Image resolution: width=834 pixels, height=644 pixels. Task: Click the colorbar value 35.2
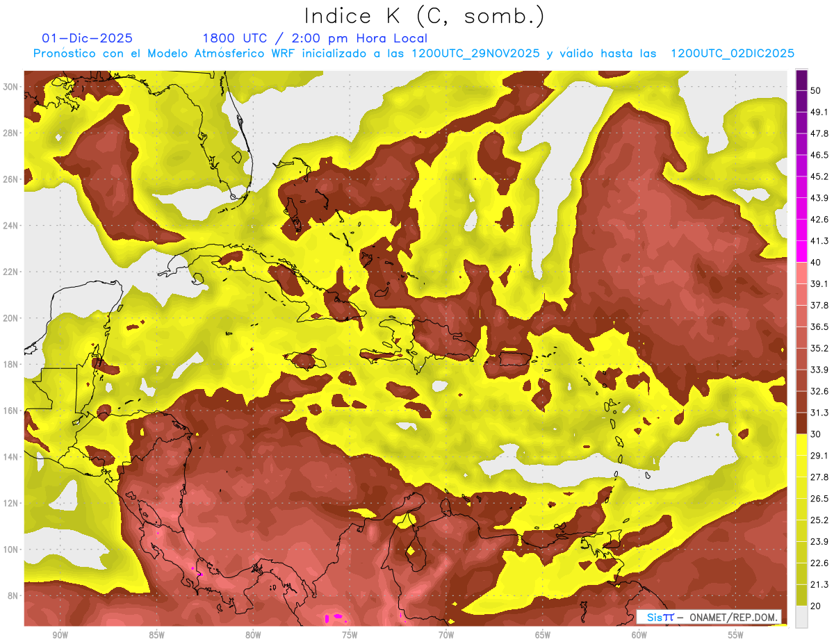[819, 348]
